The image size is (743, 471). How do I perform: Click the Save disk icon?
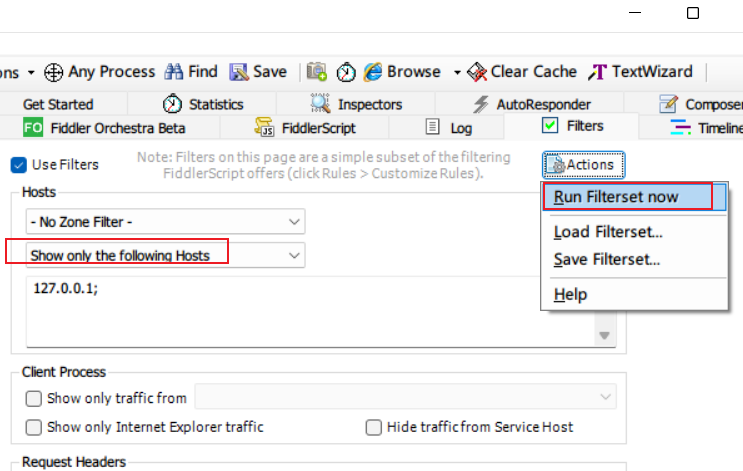(239, 72)
